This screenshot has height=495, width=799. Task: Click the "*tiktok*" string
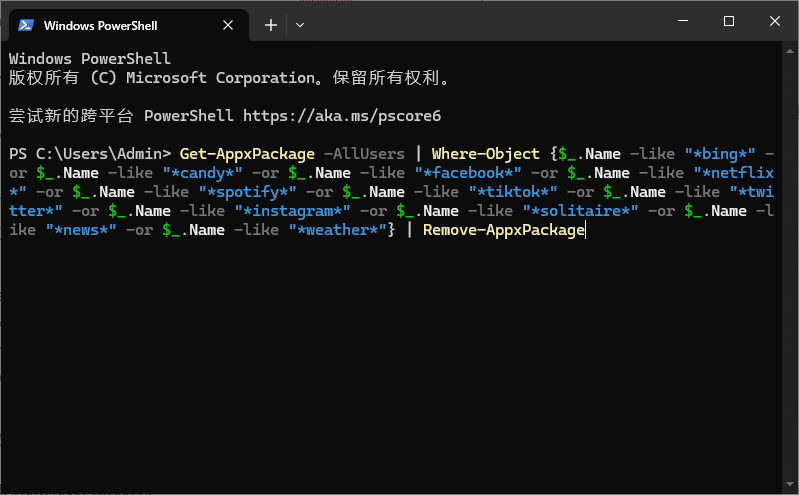click(x=513, y=192)
